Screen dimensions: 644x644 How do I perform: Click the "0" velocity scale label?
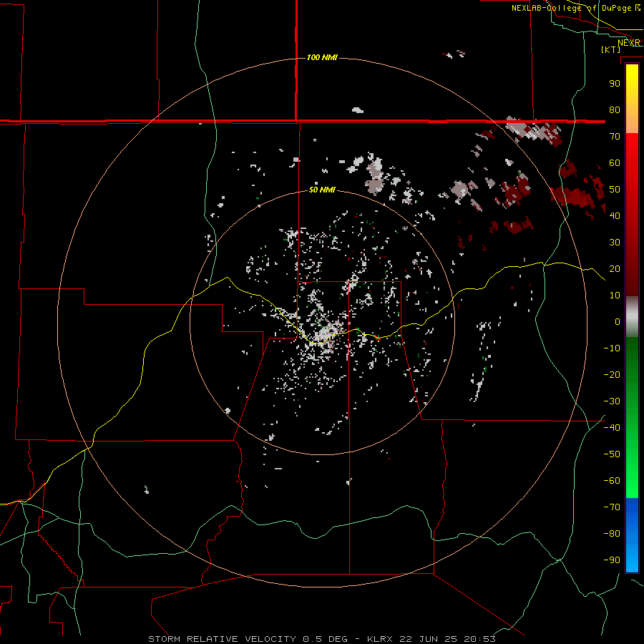click(618, 322)
